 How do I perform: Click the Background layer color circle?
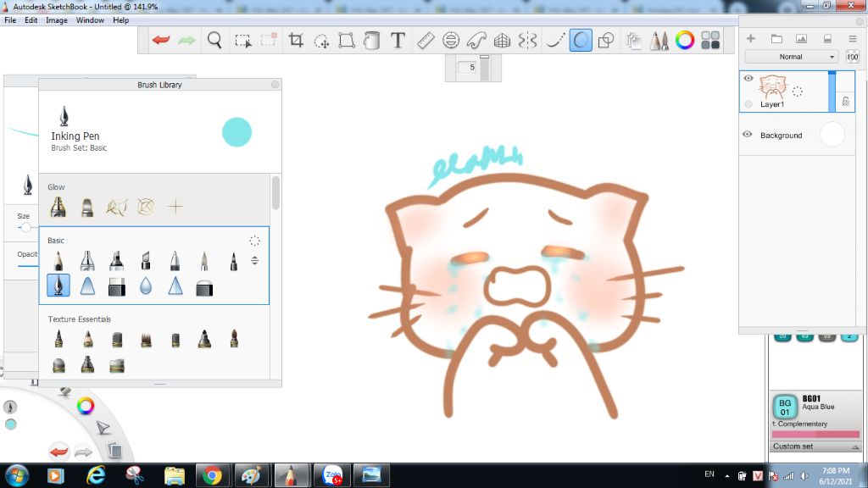tap(832, 135)
